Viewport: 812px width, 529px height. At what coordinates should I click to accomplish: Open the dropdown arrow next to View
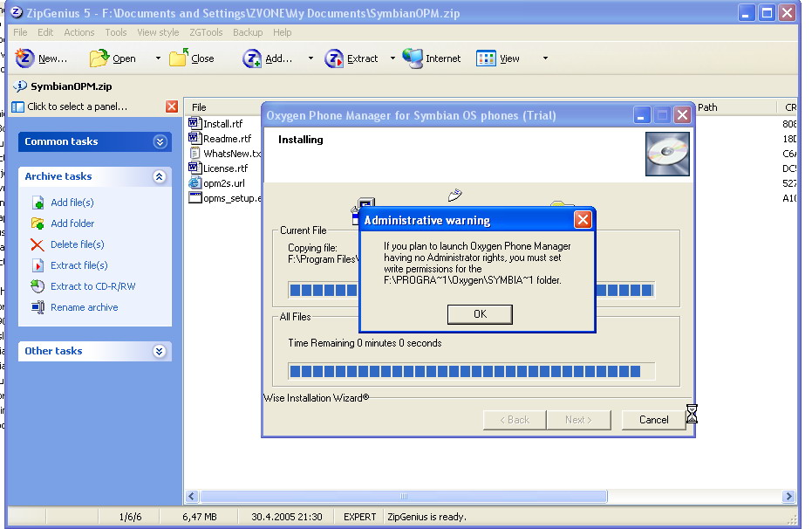(545, 58)
